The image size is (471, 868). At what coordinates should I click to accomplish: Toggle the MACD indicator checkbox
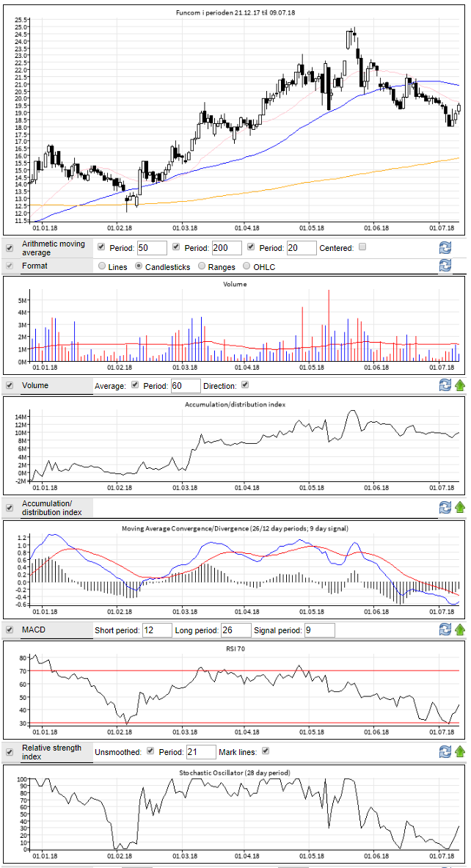[10, 630]
